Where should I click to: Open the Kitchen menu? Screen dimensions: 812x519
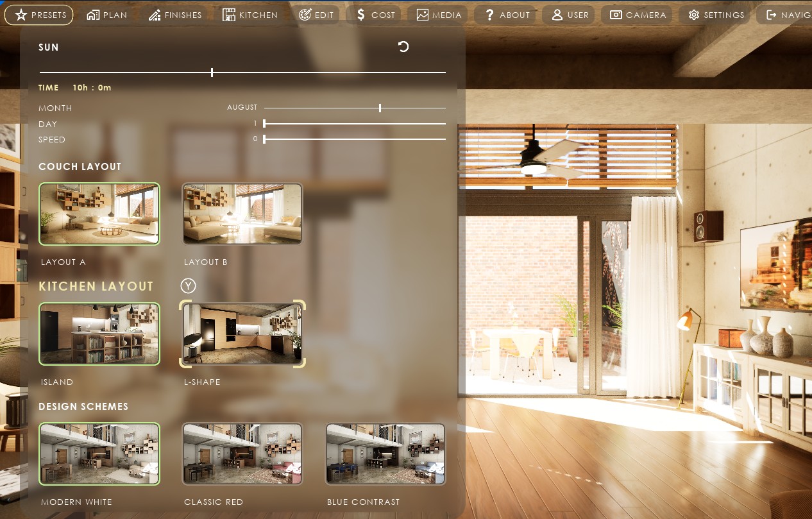click(250, 15)
